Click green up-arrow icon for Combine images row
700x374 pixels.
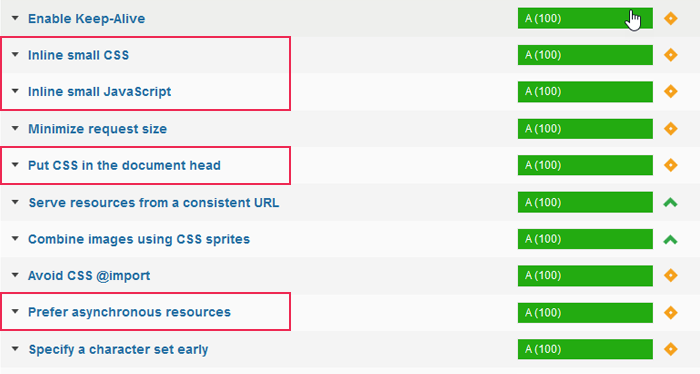coord(671,240)
